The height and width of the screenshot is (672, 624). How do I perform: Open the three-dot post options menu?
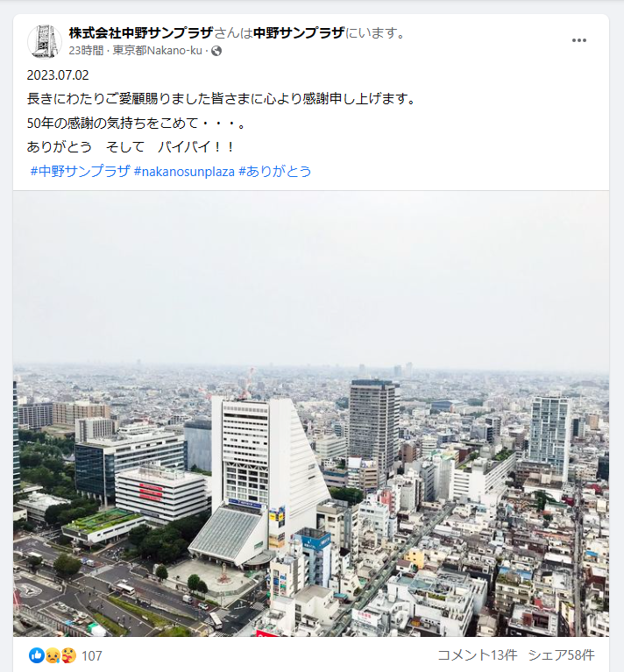click(578, 40)
